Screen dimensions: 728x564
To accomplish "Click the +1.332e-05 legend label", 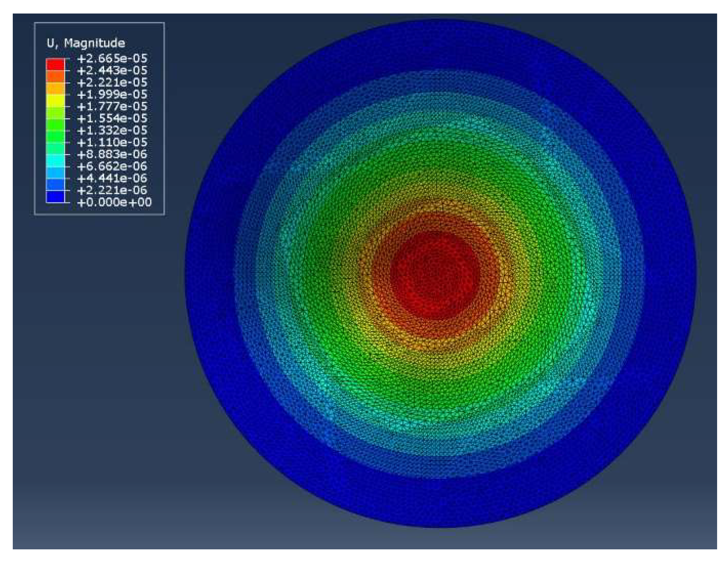I will pos(112,130).
